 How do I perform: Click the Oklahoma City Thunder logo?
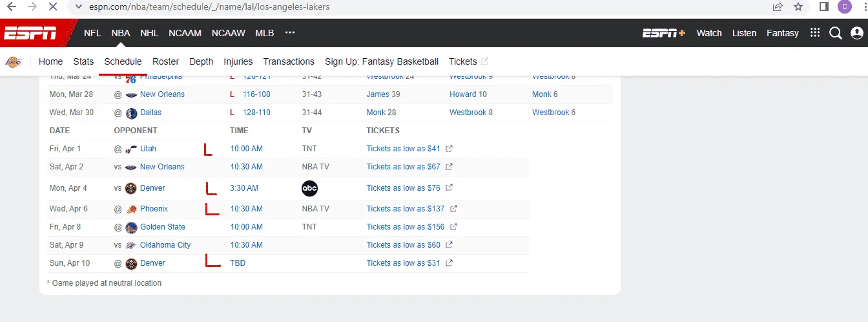131,245
